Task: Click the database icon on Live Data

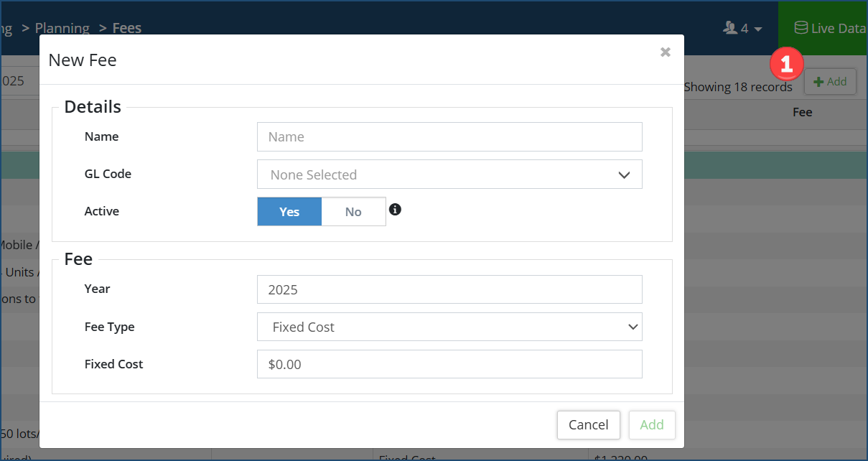Action: click(801, 28)
